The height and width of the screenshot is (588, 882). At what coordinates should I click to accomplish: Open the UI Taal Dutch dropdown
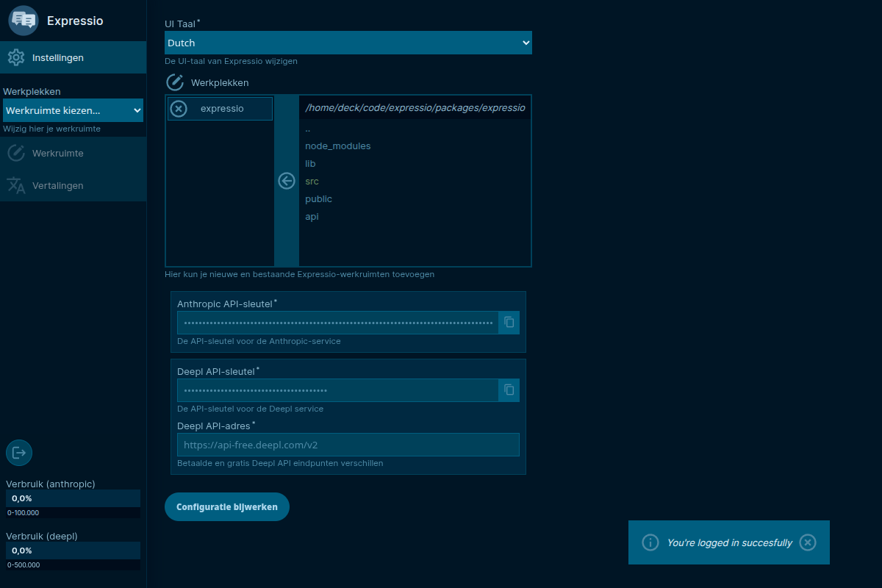pos(348,43)
